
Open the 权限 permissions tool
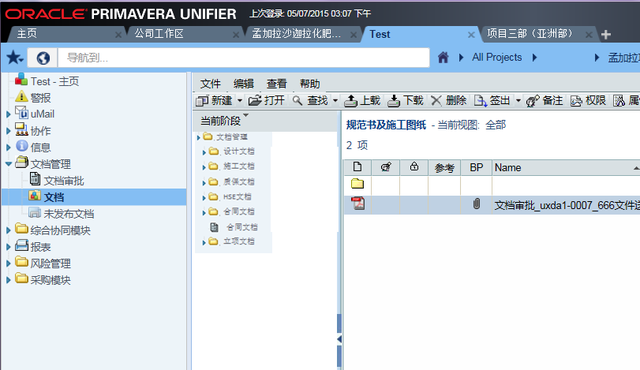tap(588, 100)
